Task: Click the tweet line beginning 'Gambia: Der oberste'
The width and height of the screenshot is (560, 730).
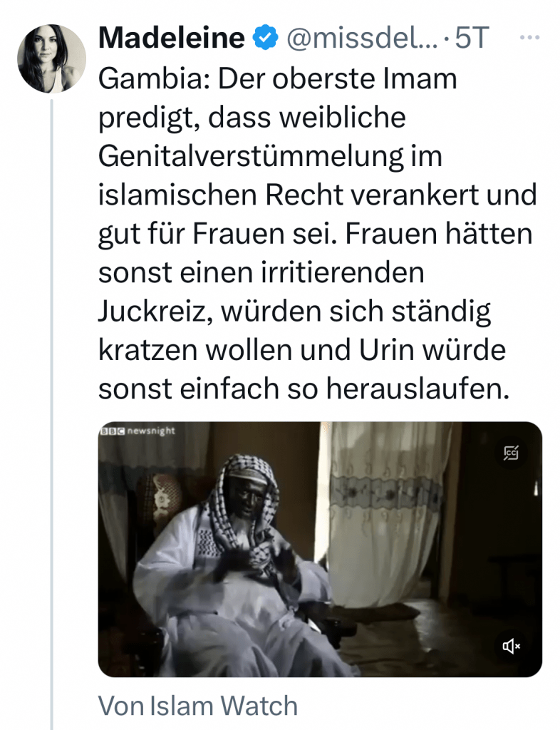Action: (278, 78)
